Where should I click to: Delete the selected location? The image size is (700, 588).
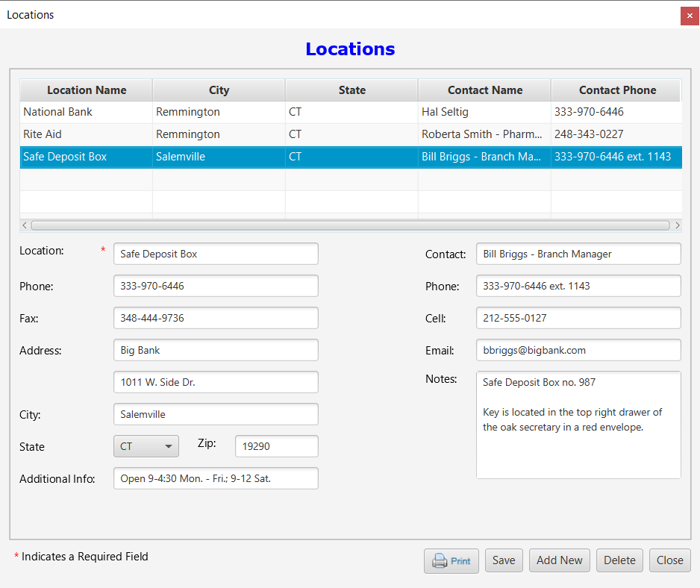point(619,560)
